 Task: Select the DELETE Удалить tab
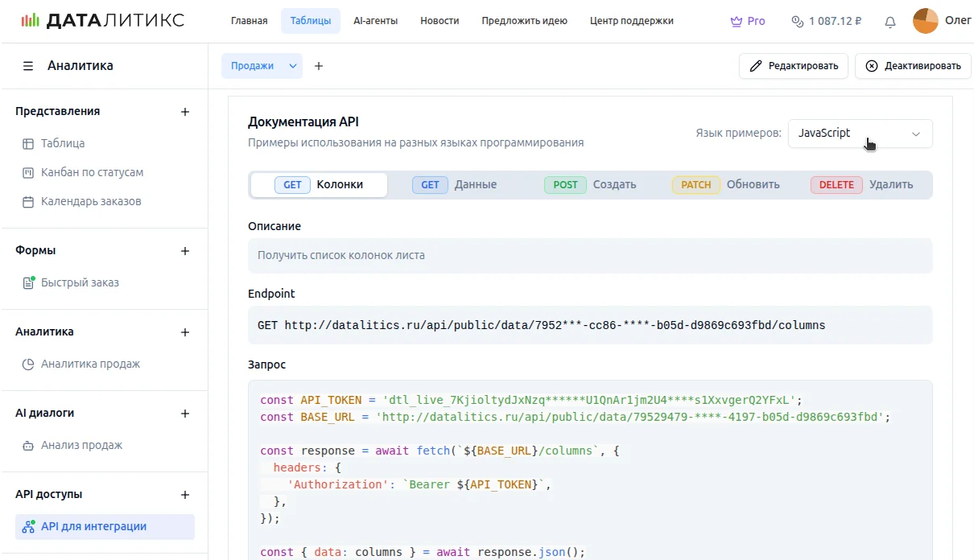(862, 185)
